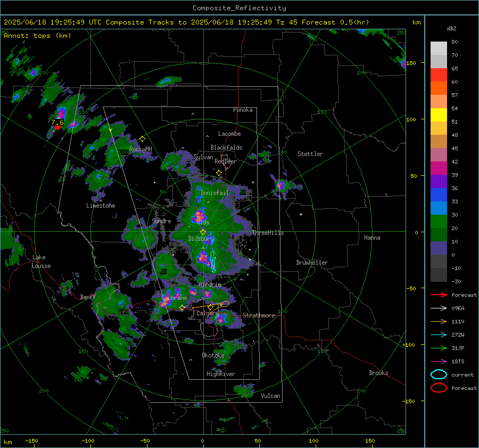The image size is (479, 448).
Task: Click the Brooks city label
Action: point(378,373)
